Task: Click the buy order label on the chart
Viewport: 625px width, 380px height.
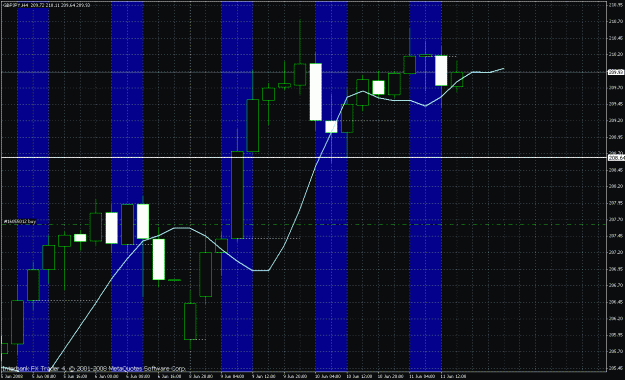Action: point(20,221)
